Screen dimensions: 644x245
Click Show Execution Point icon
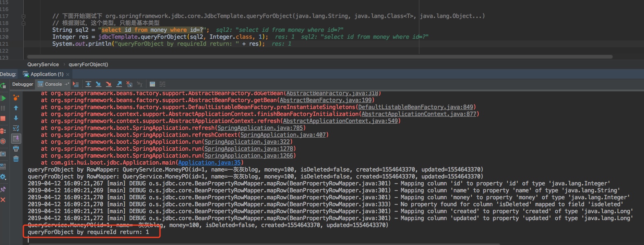click(x=76, y=84)
